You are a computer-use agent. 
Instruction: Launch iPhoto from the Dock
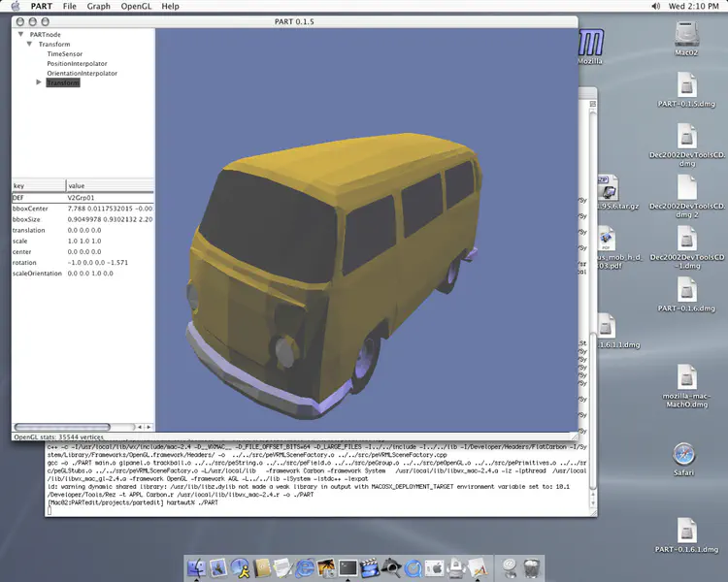[x=326, y=567]
